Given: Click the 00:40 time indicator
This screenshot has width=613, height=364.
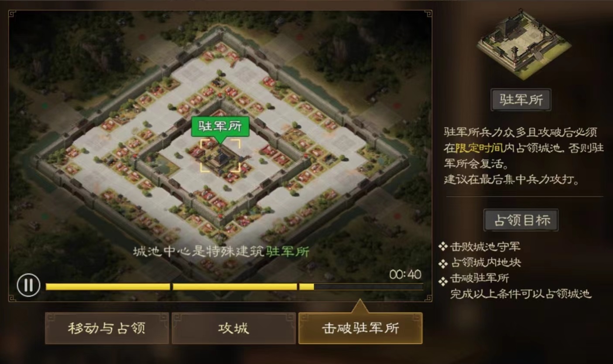Looking at the screenshot, I should 405,274.
